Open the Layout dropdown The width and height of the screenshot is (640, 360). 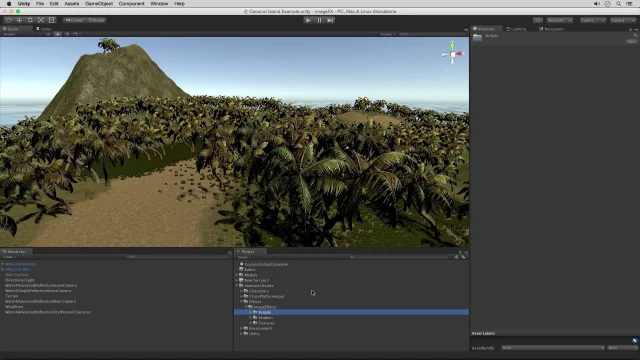[623, 20]
